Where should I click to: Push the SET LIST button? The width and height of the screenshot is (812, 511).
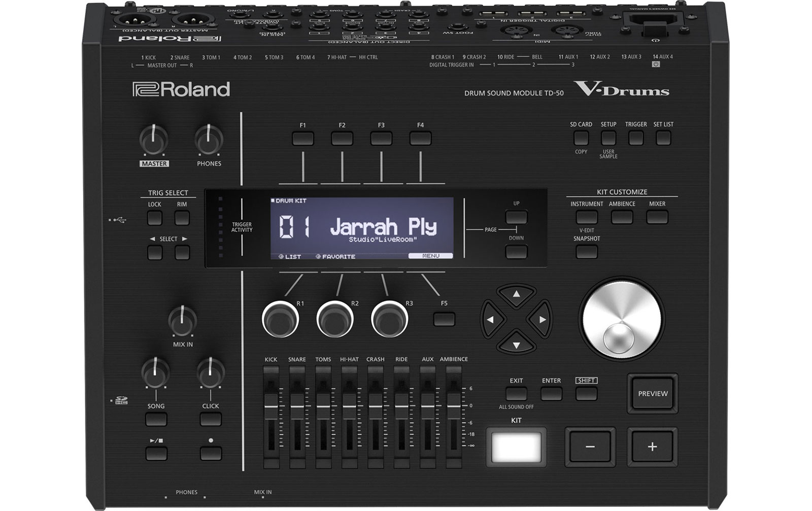pos(663,138)
